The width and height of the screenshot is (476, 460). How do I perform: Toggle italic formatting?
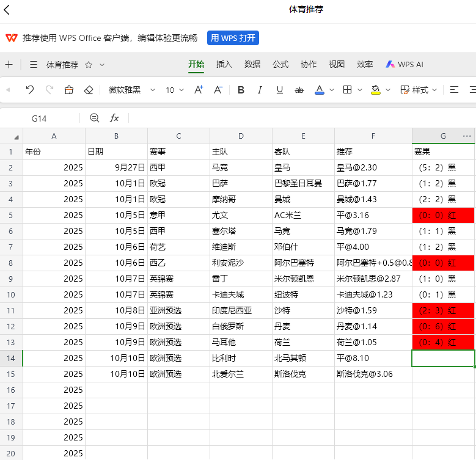coord(260,90)
